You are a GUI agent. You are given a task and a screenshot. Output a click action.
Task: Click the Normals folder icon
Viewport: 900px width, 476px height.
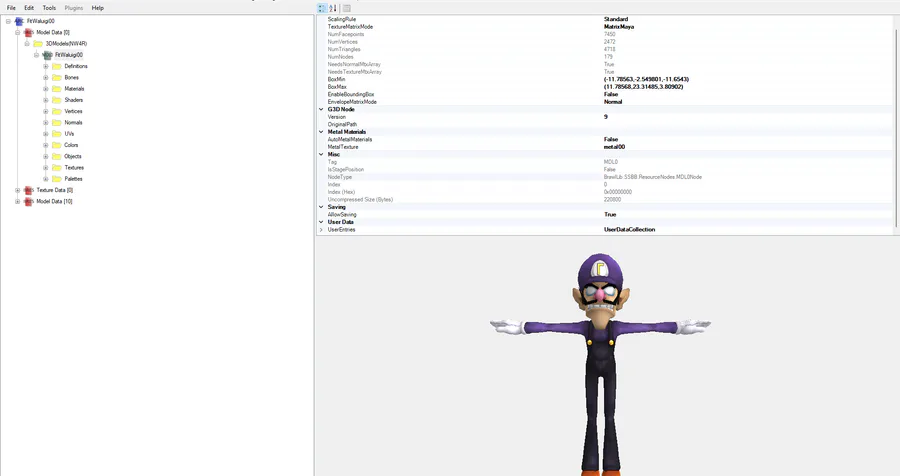pyautogui.click(x=57, y=123)
